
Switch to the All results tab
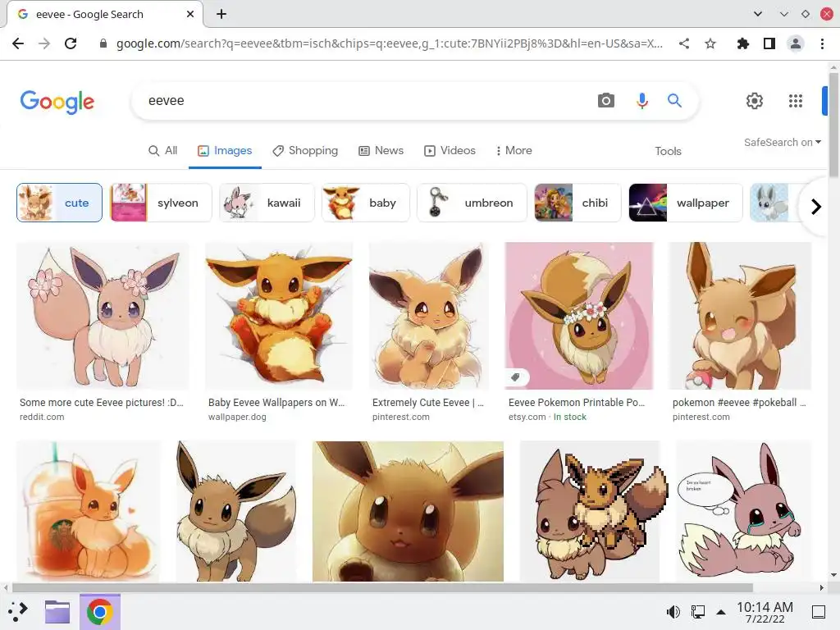point(162,151)
